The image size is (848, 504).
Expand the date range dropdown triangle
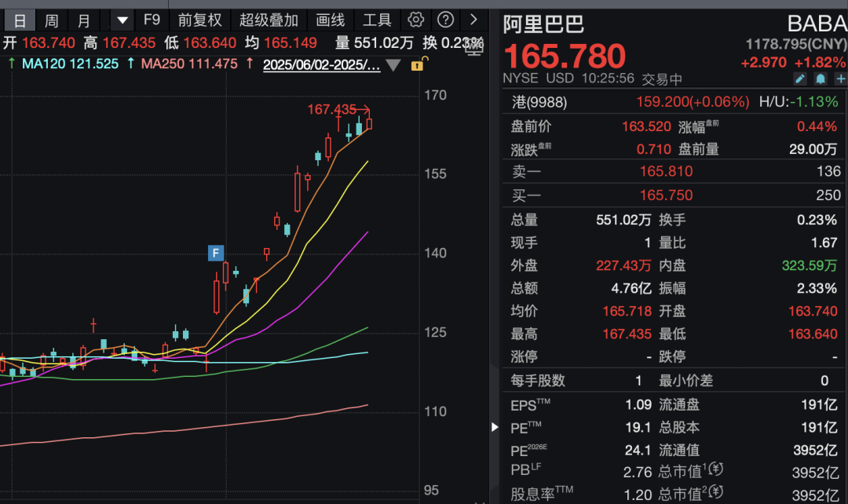(x=393, y=65)
